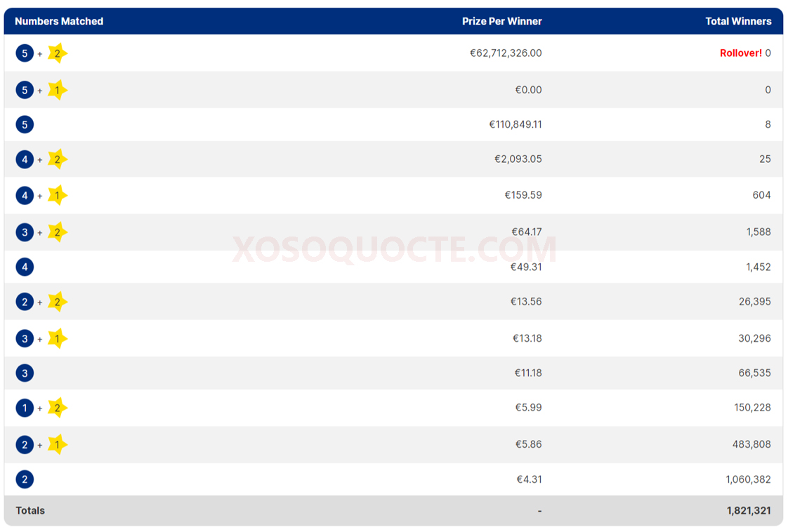
Task: Click the Total Winners column header
Action: click(x=738, y=21)
